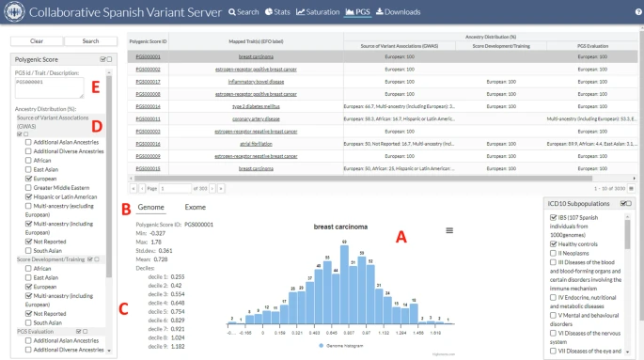Image resolution: width=644 pixels, height=360 pixels.
Task: Uncheck Not Reported under GWAS source
Action: click(x=28, y=242)
